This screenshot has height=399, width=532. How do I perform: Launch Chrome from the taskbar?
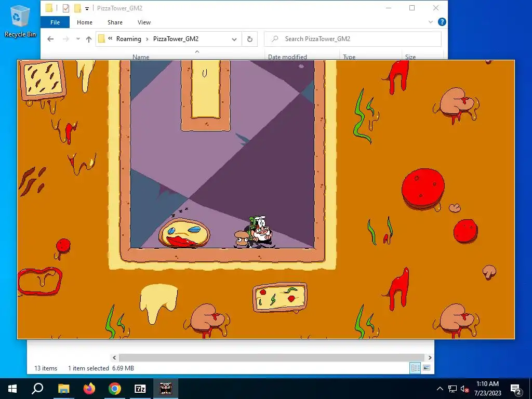pyautogui.click(x=115, y=389)
